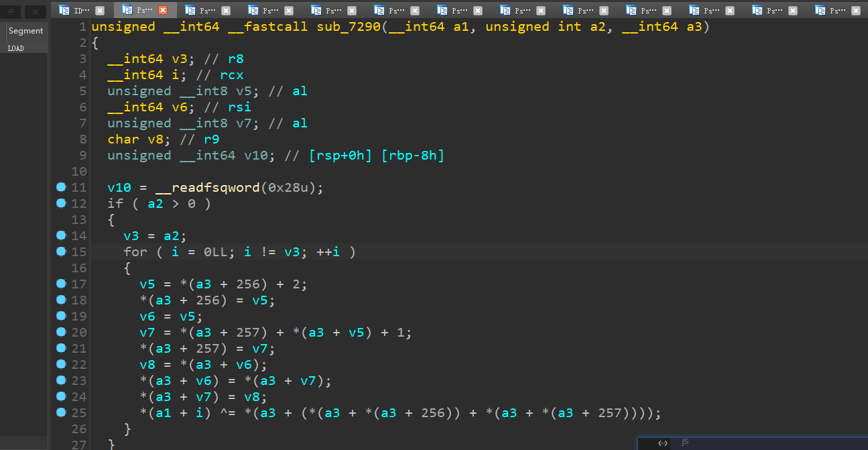Image resolution: width=868 pixels, height=450 pixels.
Task: Click the r8 register comment
Action: (236, 59)
